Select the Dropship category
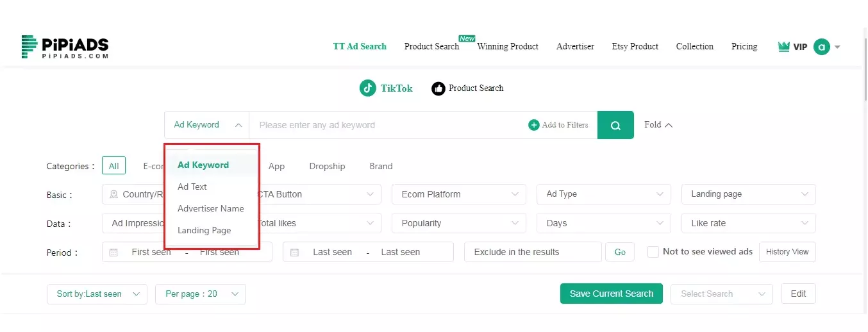868x332 pixels. [x=327, y=166]
